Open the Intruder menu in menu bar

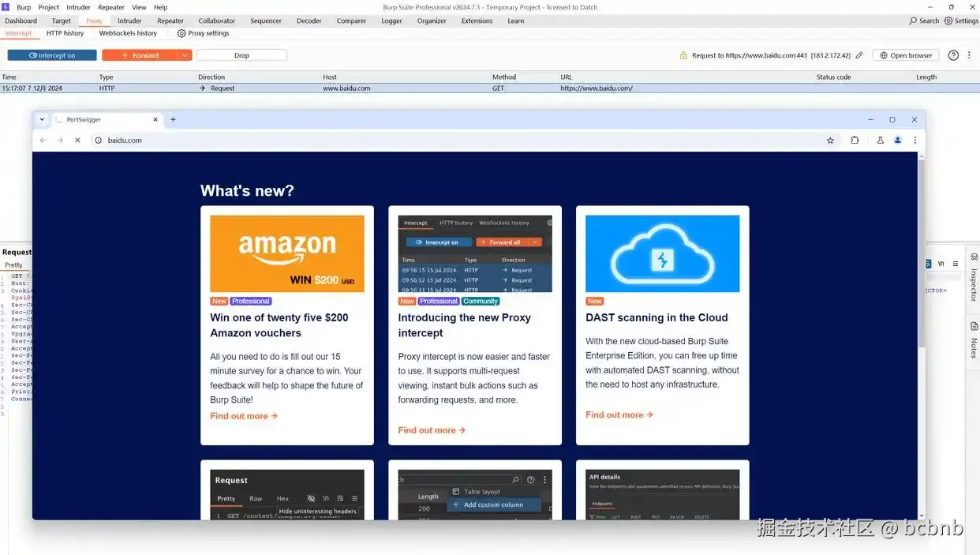click(79, 7)
